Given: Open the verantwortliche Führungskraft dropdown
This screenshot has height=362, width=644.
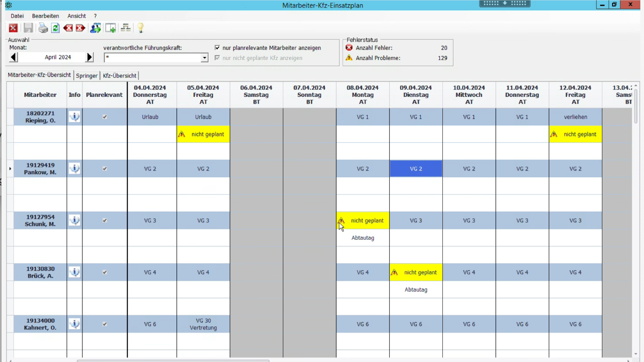Looking at the screenshot, I should click(204, 58).
